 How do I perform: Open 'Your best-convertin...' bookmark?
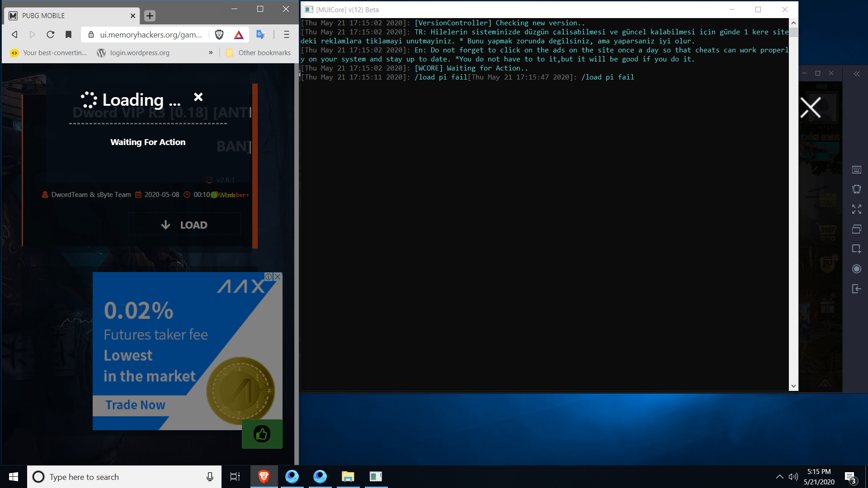point(49,53)
